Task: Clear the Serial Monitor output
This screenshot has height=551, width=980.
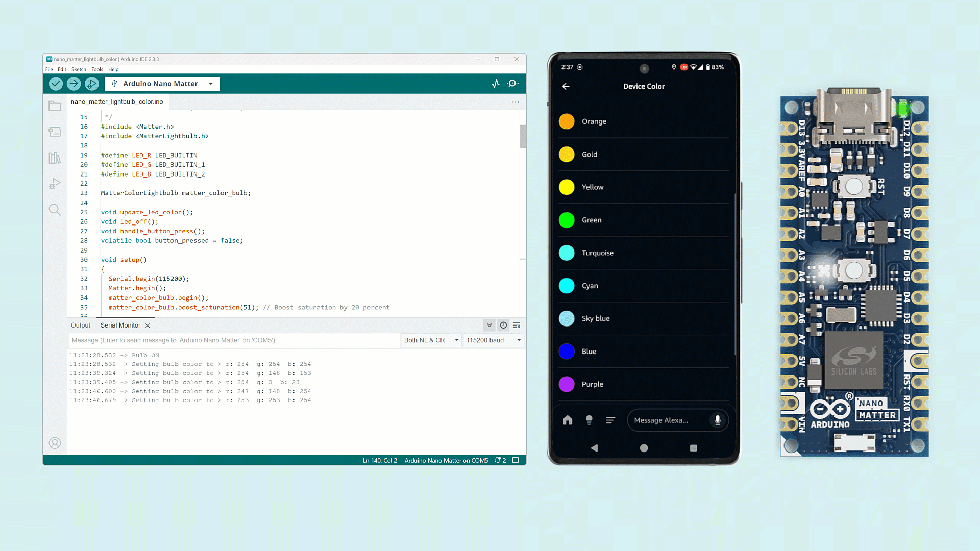Action: 517,325
